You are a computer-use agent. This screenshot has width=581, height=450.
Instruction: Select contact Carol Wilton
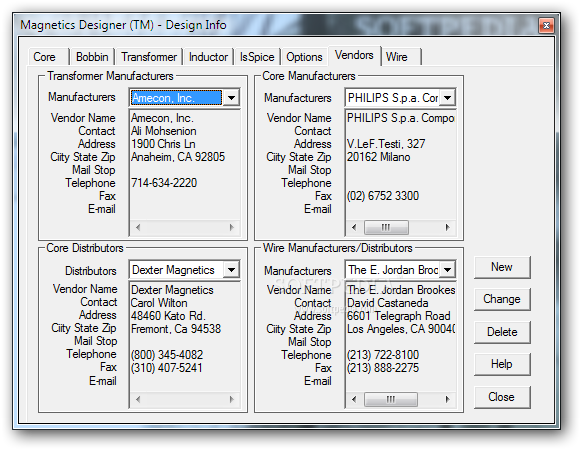tap(159, 303)
